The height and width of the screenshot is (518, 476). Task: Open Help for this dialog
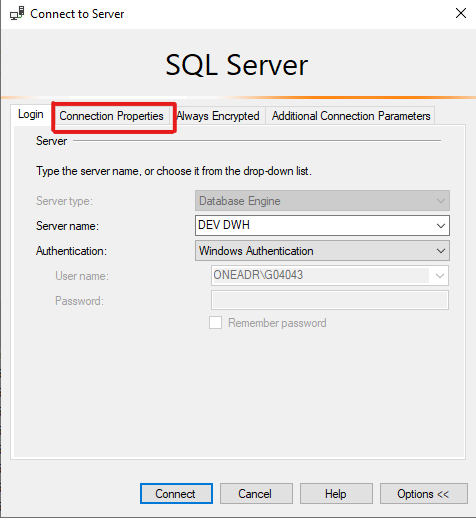[336, 493]
